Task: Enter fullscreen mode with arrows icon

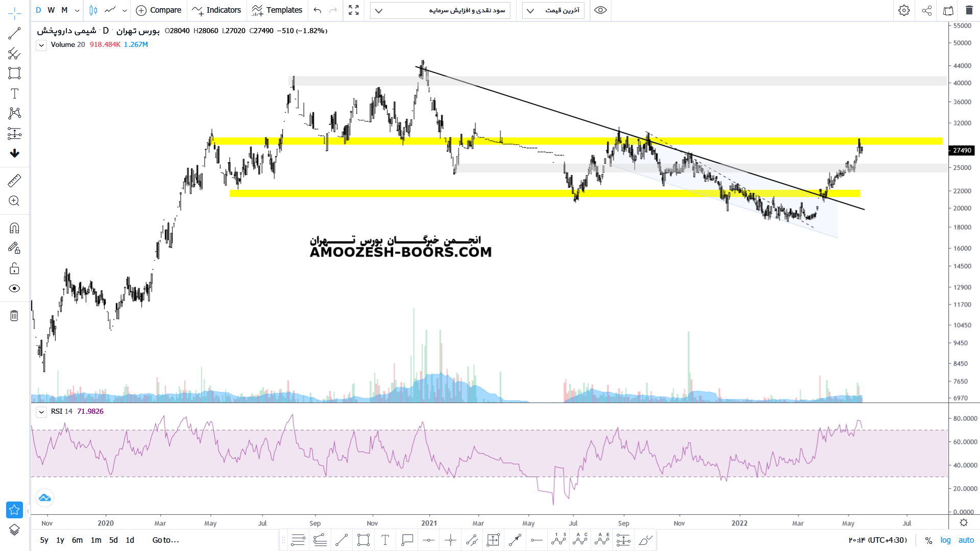Action: [x=354, y=10]
